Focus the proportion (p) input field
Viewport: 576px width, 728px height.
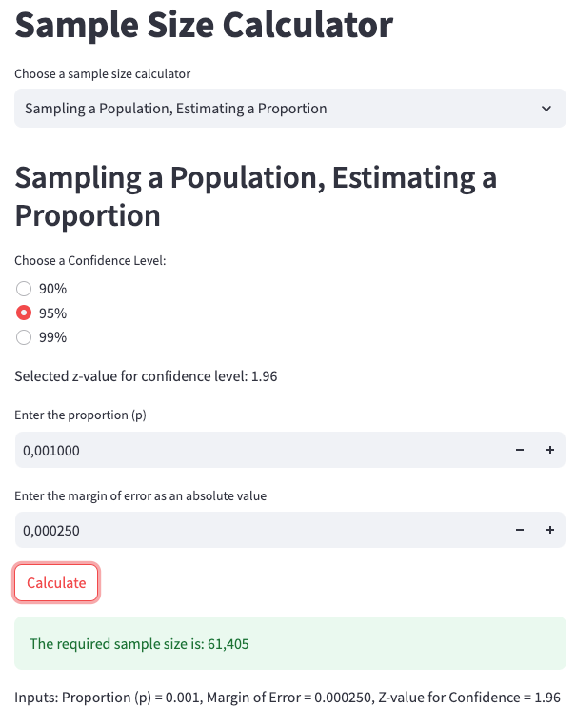pyautogui.click(x=257, y=450)
